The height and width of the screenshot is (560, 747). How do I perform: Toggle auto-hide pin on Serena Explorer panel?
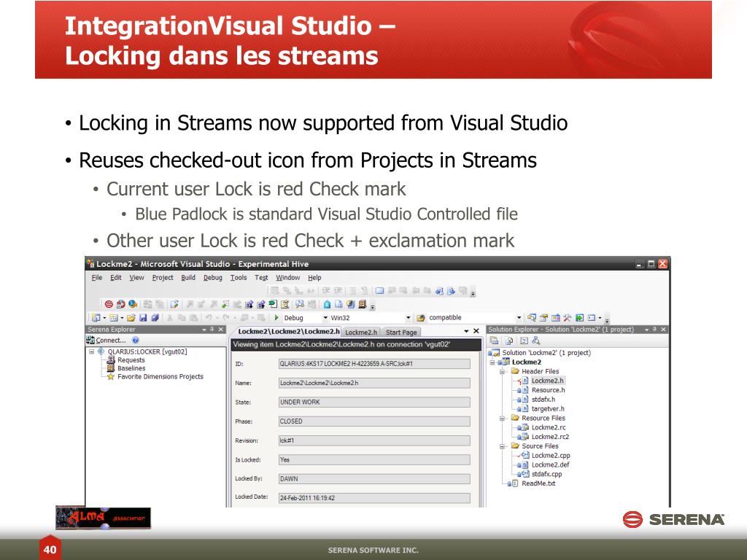pos(212,329)
